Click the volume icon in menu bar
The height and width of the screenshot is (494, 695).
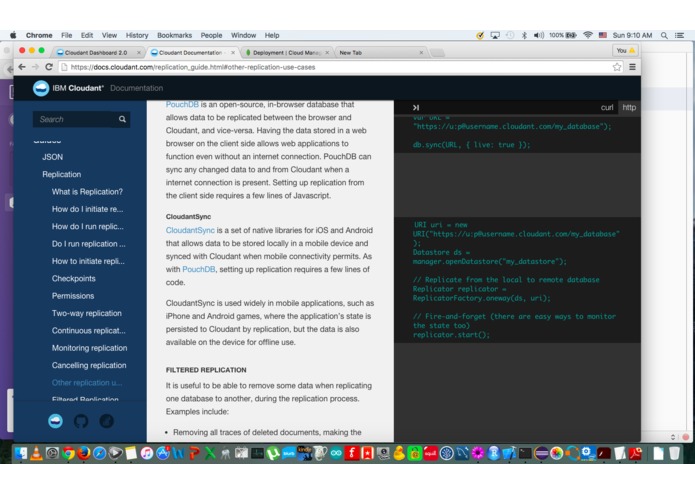(x=539, y=35)
